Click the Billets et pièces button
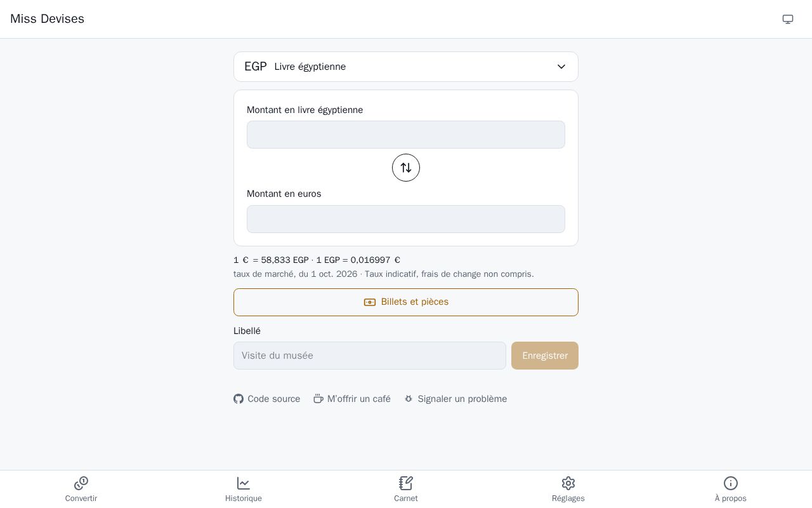Screen dimensions: 812x508 point(406,302)
